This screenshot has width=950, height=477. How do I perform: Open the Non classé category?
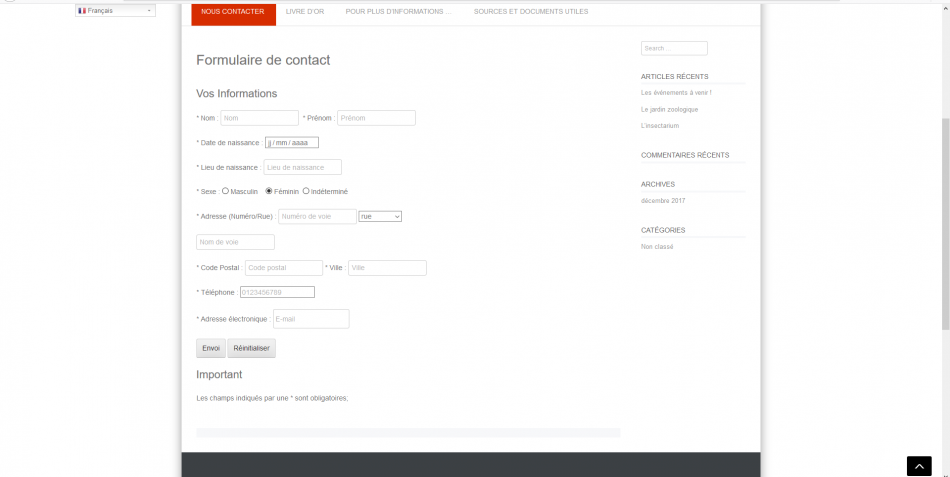click(x=657, y=247)
